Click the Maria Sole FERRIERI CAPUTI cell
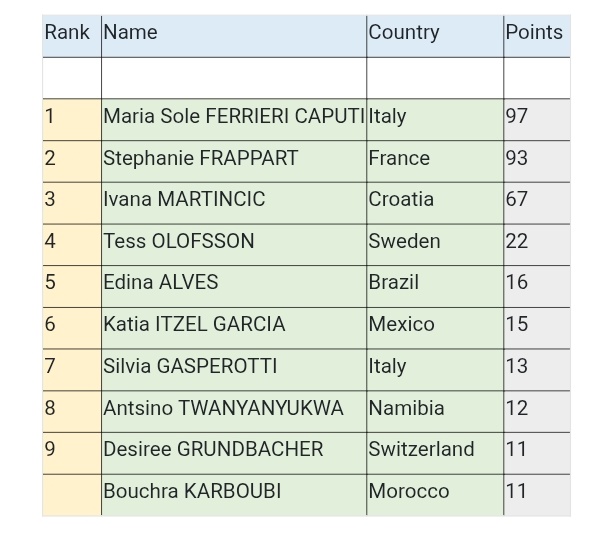 pos(234,120)
